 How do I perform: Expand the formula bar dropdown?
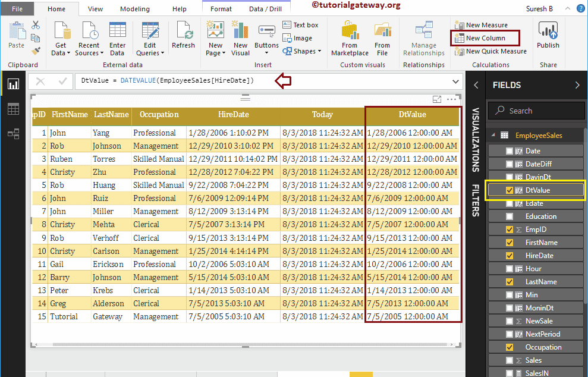coord(455,81)
